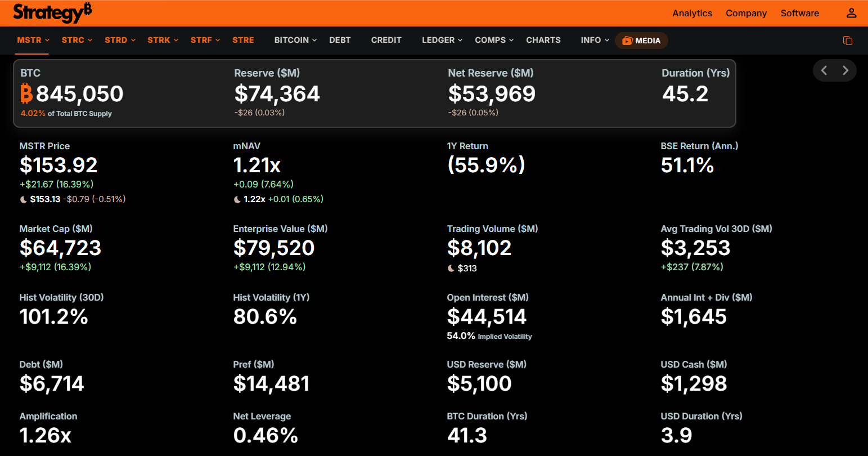The width and height of the screenshot is (868, 456).
Task: Click the Annual Int + Div value $1,645
Action: [694, 316]
